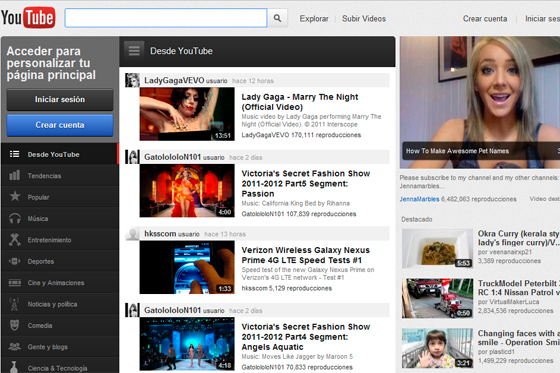Viewport: 560px width, 373px height.
Task: Click the search magnifier button
Action: point(277,18)
